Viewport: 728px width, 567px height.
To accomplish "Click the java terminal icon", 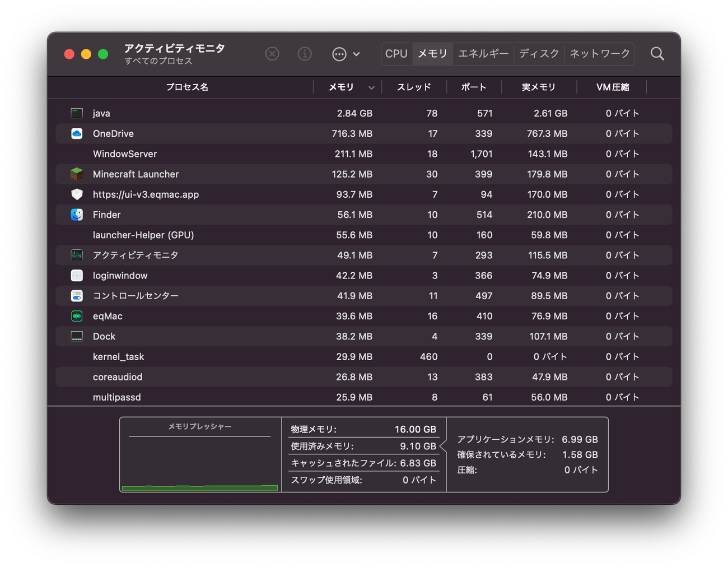I will point(77,113).
